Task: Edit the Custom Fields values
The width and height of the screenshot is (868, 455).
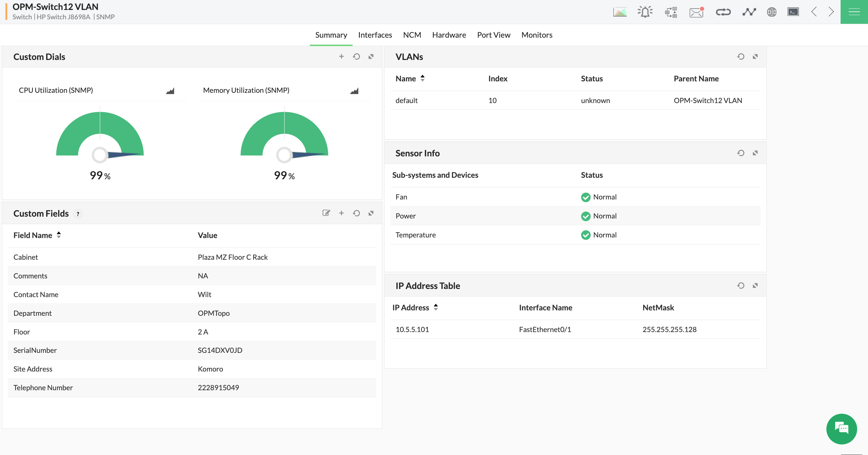Action: (x=326, y=213)
